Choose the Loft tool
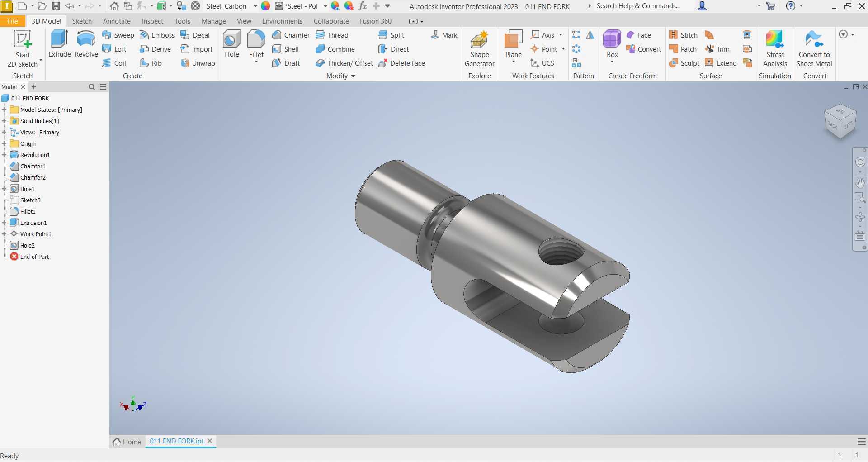Screen dimensions: 868x462 point(114,49)
